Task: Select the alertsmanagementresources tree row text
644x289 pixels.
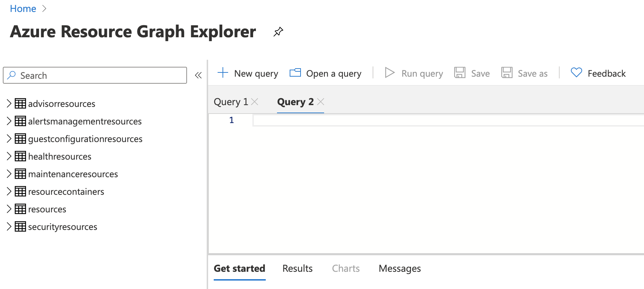Action: click(85, 121)
